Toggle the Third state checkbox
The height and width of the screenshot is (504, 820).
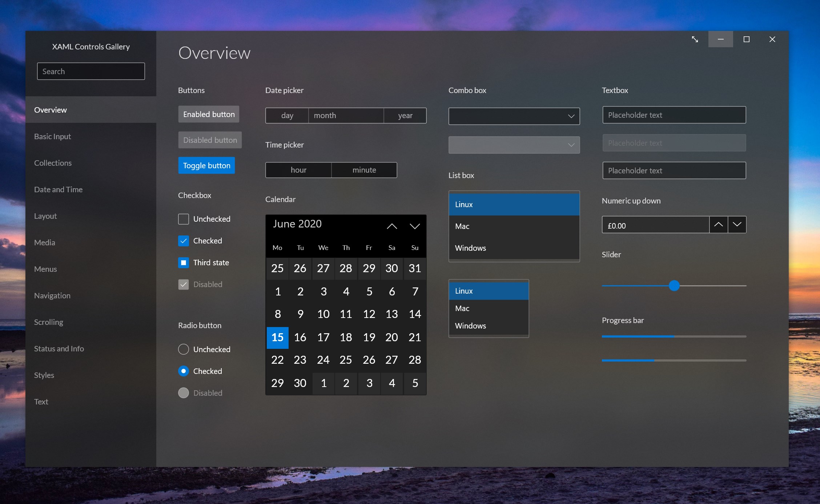[184, 263]
